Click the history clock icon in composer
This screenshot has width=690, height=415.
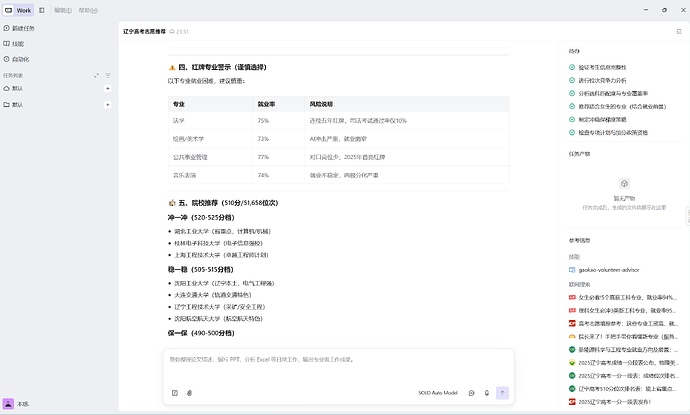pyautogui.click(x=471, y=393)
